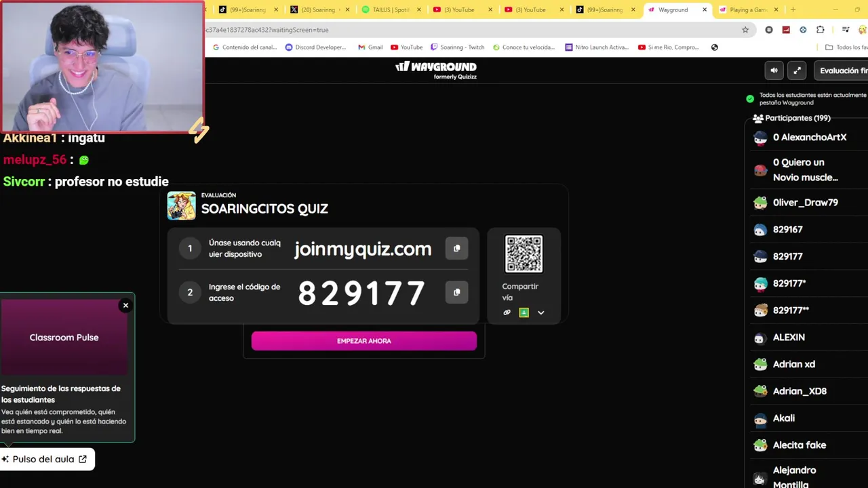Viewport: 868px width, 488px height.
Task: Click joinmyquiz.com text
Action: tap(363, 249)
